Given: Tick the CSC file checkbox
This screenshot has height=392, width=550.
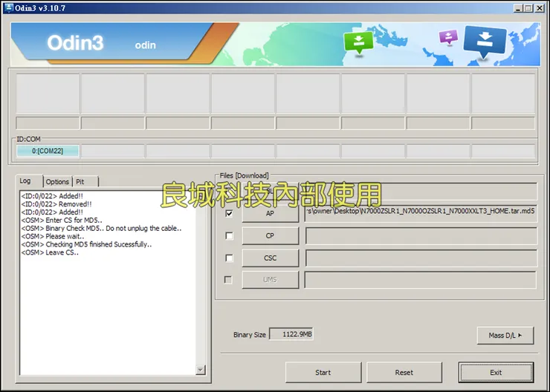Looking at the screenshot, I should pos(229,258).
